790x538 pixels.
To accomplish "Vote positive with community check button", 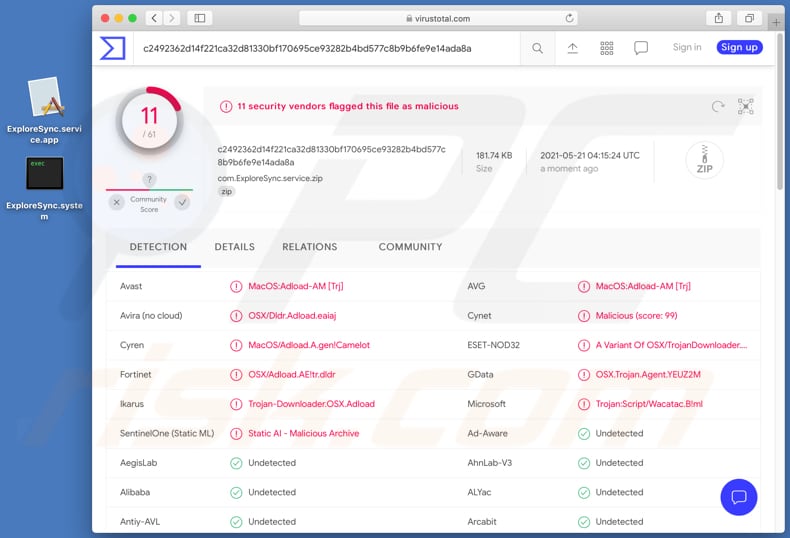I will coord(182,203).
